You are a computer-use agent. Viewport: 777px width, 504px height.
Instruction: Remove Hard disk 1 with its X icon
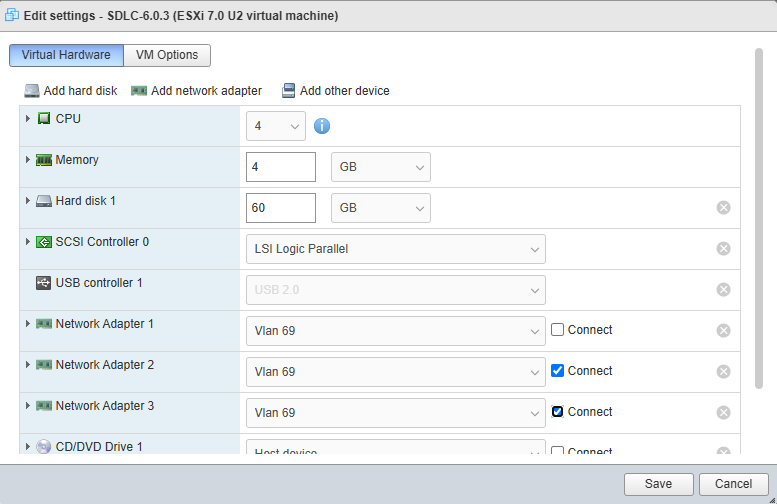(x=723, y=208)
